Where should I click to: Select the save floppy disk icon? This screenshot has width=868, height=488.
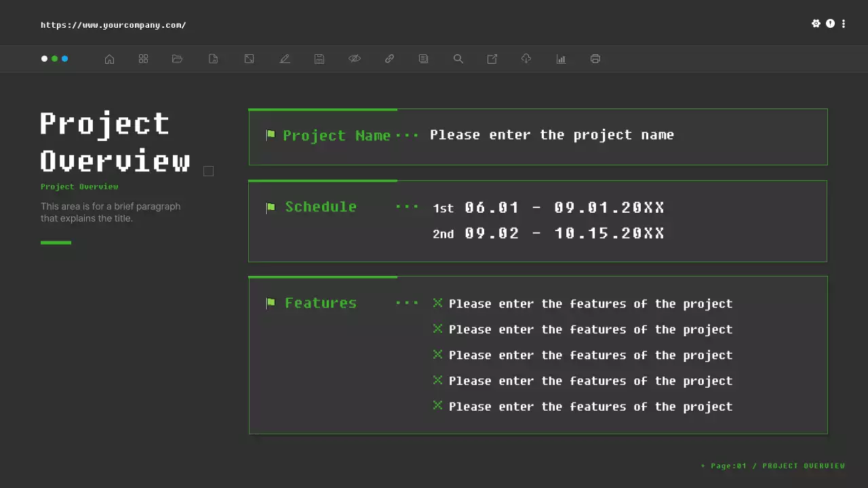point(319,59)
